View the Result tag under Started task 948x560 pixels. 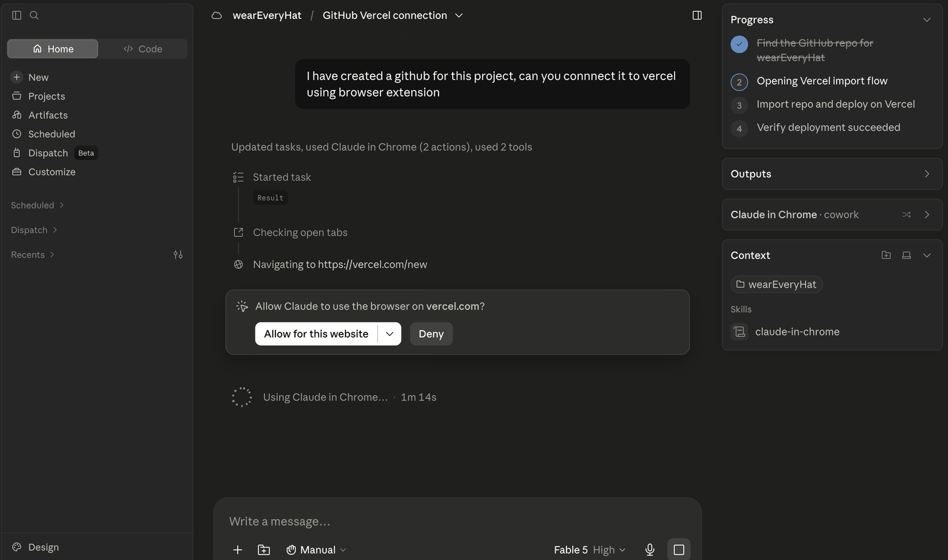coord(270,198)
